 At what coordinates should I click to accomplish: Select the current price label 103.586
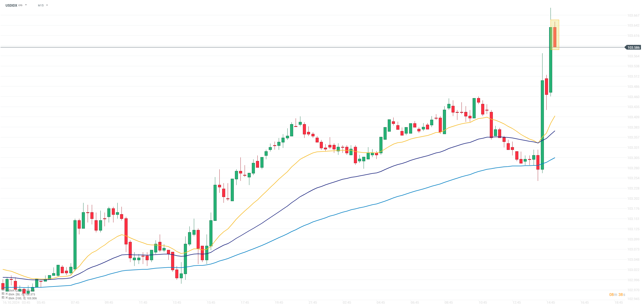[633, 47]
